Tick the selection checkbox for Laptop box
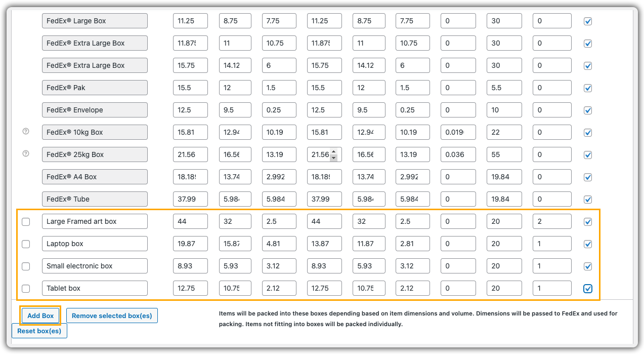644x354 pixels. (26, 244)
